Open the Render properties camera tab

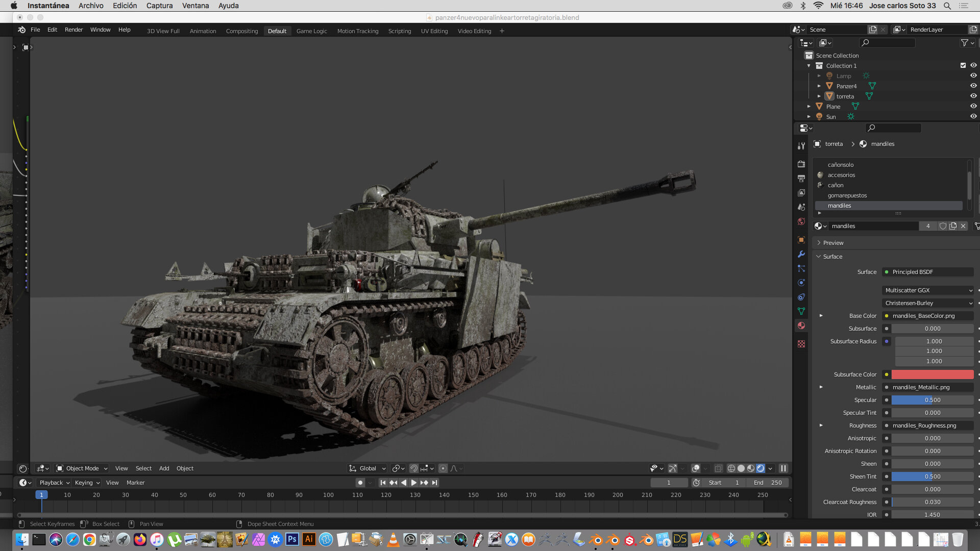tap(801, 164)
